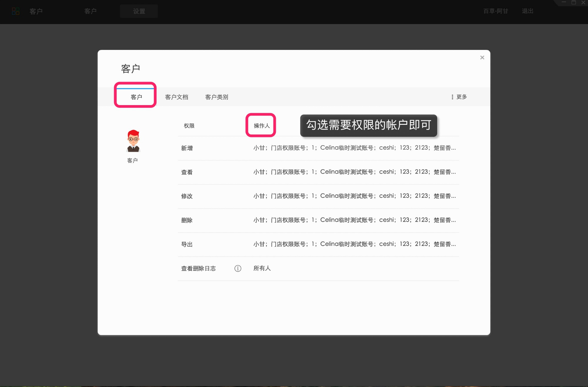Click the 修改 permission label
This screenshot has height=387, width=588.
[x=187, y=196]
